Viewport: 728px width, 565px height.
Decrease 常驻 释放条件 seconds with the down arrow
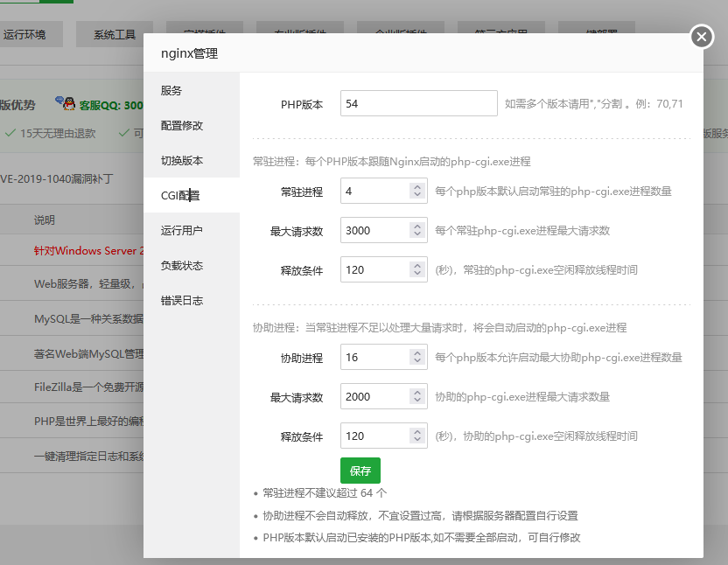pos(416,274)
